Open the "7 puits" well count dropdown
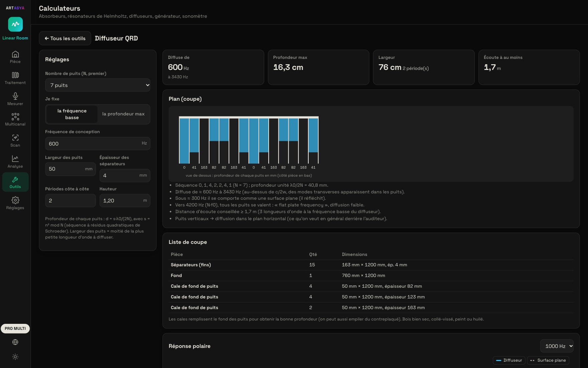Viewport: 588px width, 368px height. 98,85
